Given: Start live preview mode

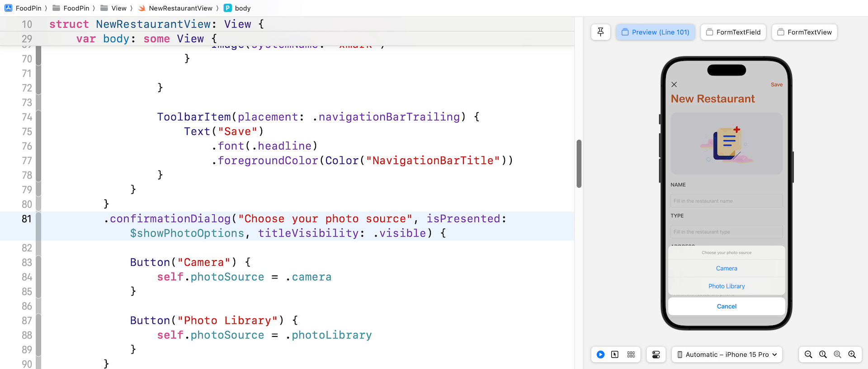Looking at the screenshot, I should click(600, 355).
